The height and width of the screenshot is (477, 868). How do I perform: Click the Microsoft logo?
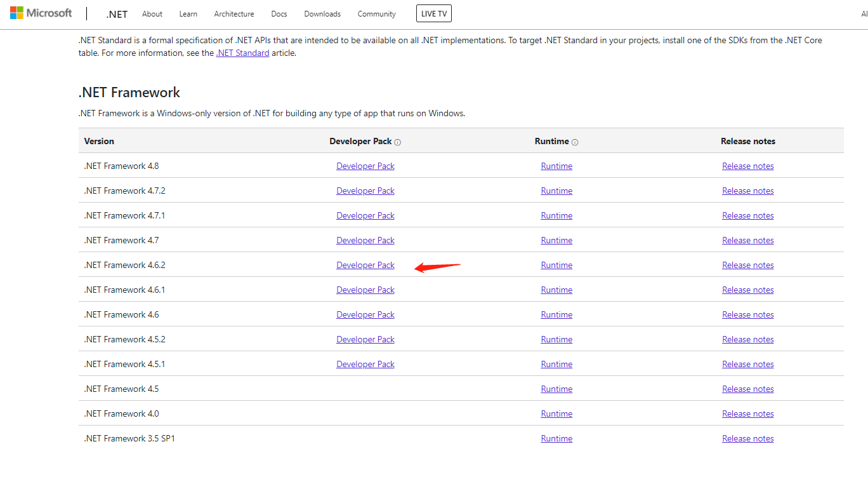(41, 13)
